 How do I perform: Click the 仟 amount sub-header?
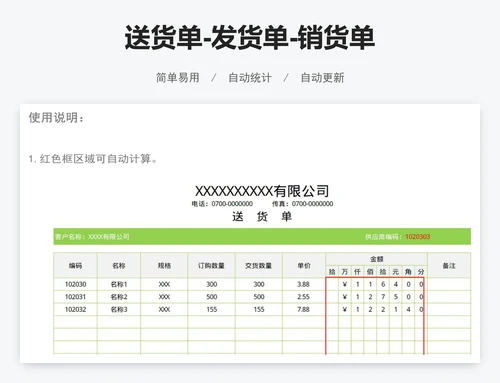[x=357, y=272]
